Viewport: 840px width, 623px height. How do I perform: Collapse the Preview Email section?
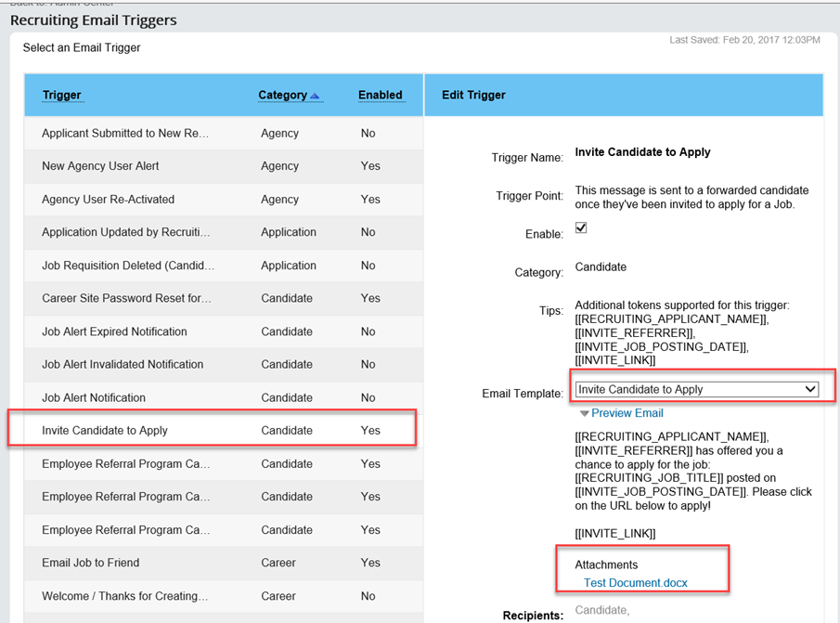(x=622, y=413)
